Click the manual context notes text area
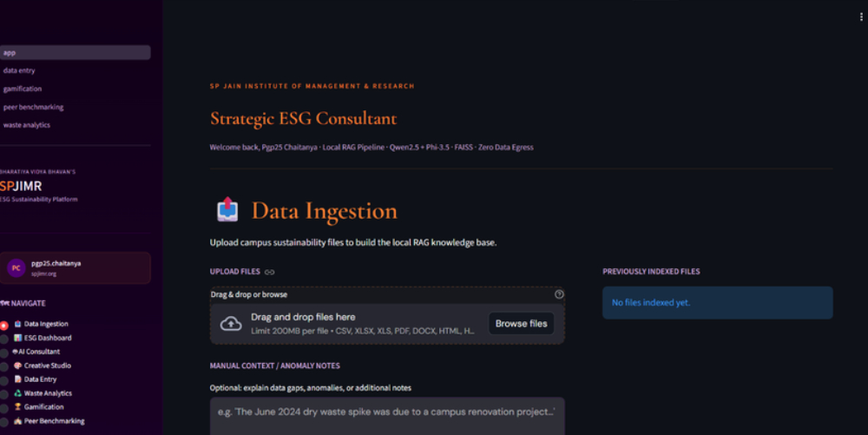This screenshot has height=435, width=868. [x=387, y=416]
